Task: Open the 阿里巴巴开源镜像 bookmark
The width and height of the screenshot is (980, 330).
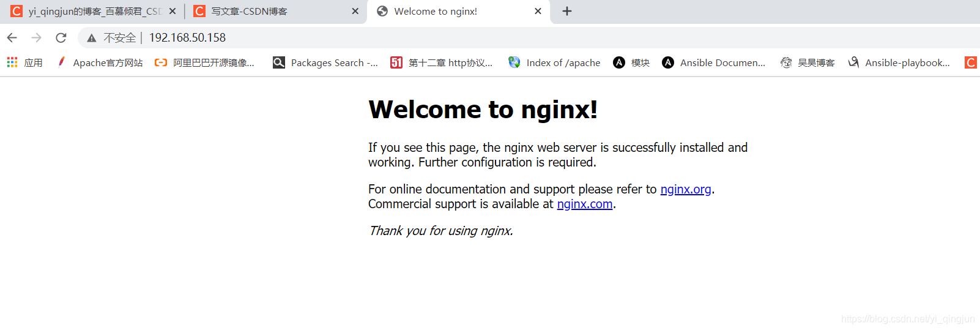Action: [x=204, y=62]
